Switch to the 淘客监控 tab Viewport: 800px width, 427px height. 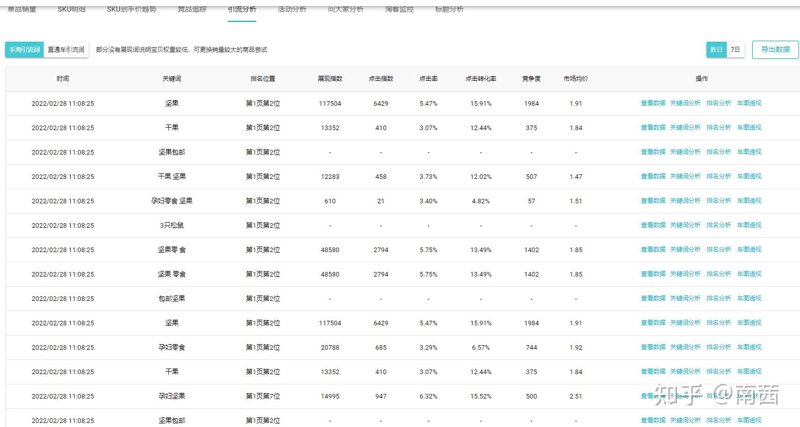click(x=399, y=9)
